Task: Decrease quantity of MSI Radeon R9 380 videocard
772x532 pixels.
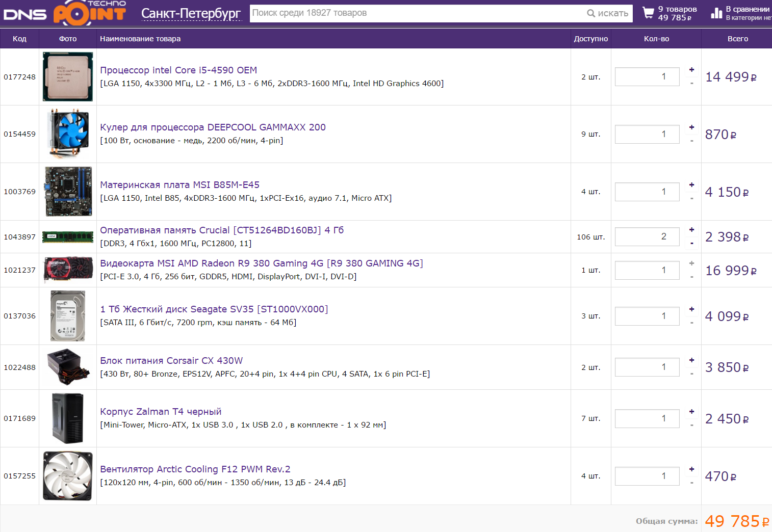Action: point(691,277)
